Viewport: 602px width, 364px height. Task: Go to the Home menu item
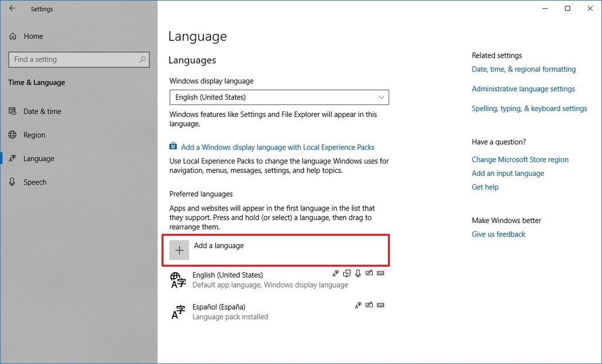pyautogui.click(x=32, y=36)
